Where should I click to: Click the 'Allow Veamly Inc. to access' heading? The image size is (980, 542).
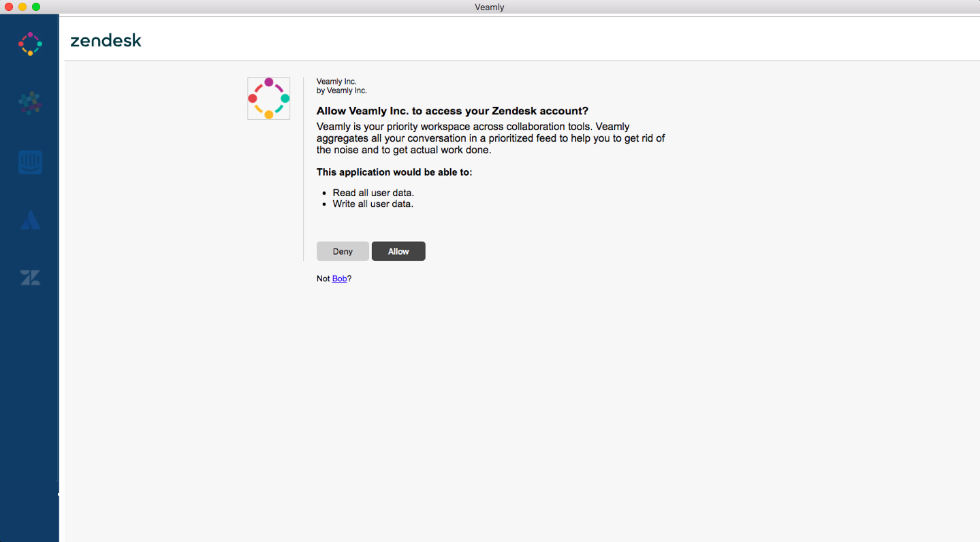tap(452, 111)
